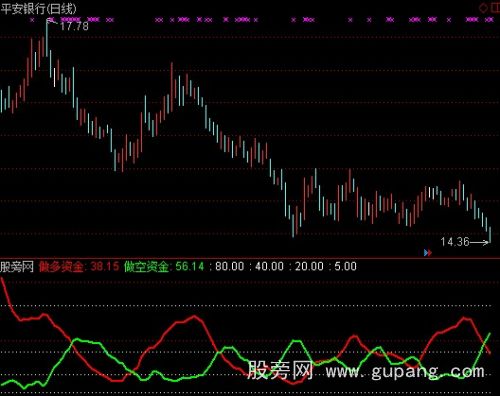The height and width of the screenshot is (396, 500).
Task: Click the 20.00 reference value
Action: click(x=309, y=266)
